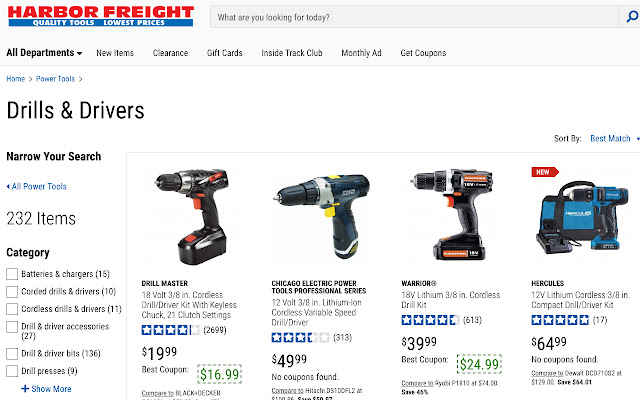This screenshot has width=640, height=400.
Task: Tick the Cordless drills & drivers checkbox
Action: (x=12, y=309)
